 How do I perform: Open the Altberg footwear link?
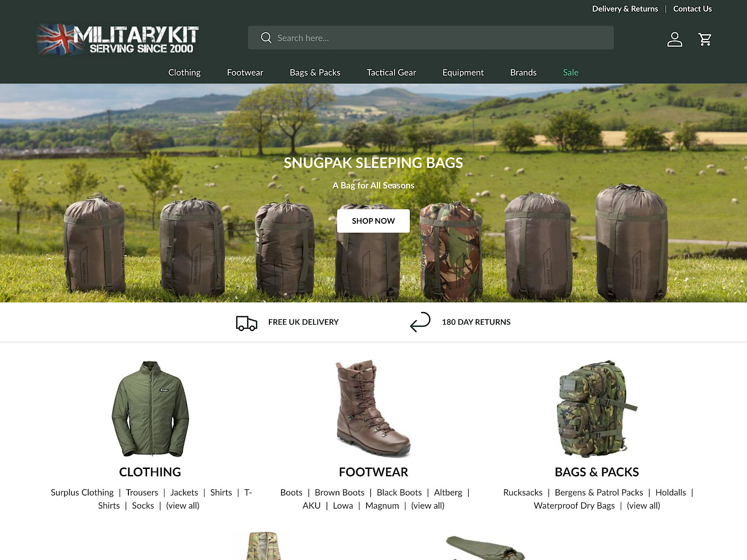[x=448, y=492]
